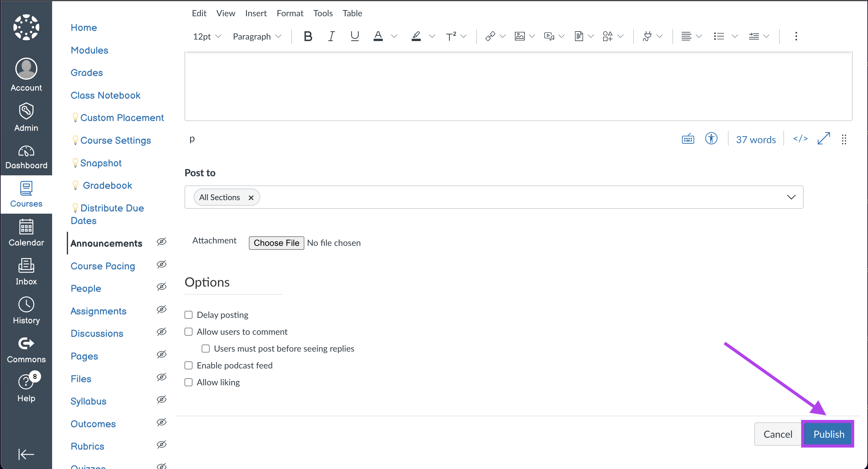The width and height of the screenshot is (868, 469).
Task: Enable the Allow liking checkbox
Action: (x=188, y=382)
